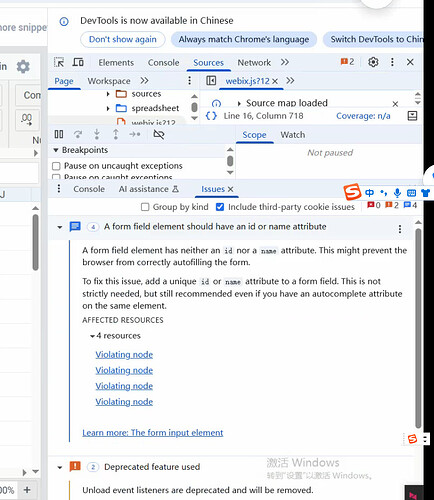Uncheck Include third-party cookie issues
This screenshot has width=434, height=500.
tap(220, 207)
